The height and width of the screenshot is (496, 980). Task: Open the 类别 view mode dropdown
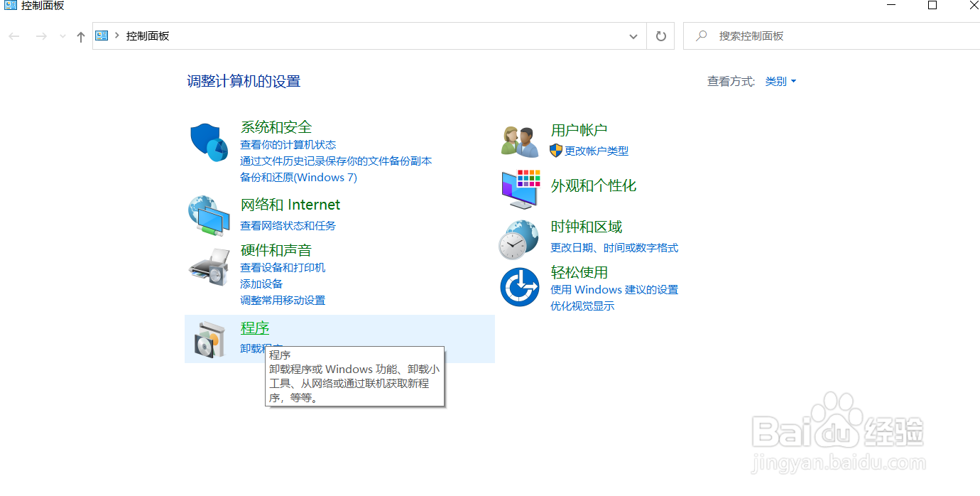point(780,82)
